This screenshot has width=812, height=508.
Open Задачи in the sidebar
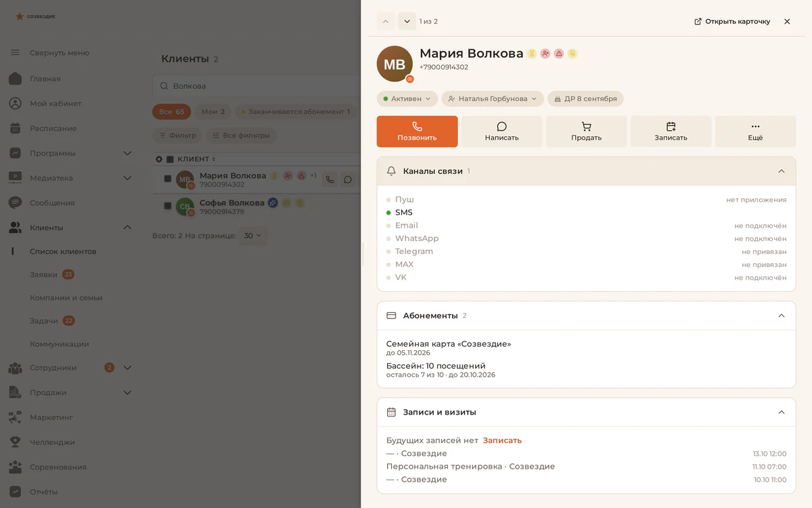pyautogui.click(x=43, y=320)
